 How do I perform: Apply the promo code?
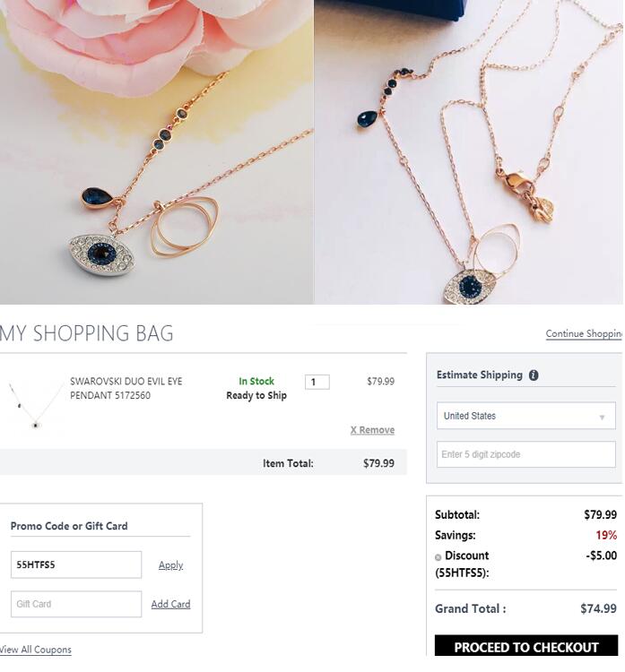coord(170,565)
